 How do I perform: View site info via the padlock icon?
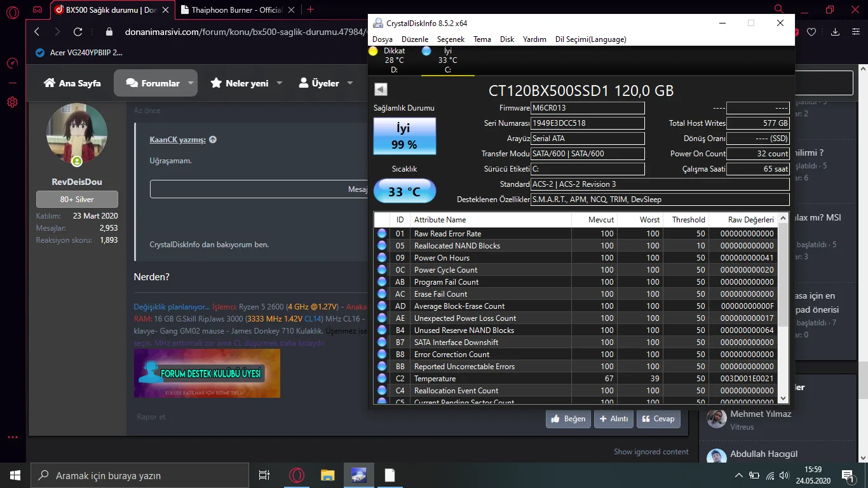pyautogui.click(x=109, y=32)
